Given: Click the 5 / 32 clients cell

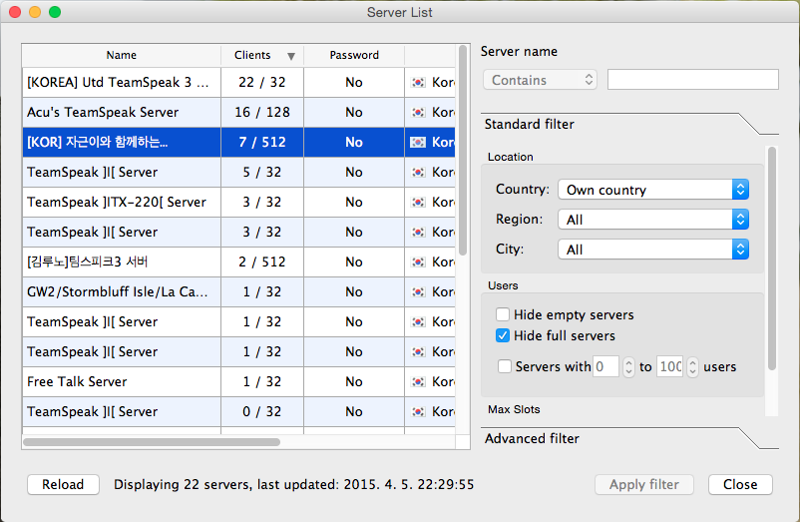Looking at the screenshot, I should 262,172.
